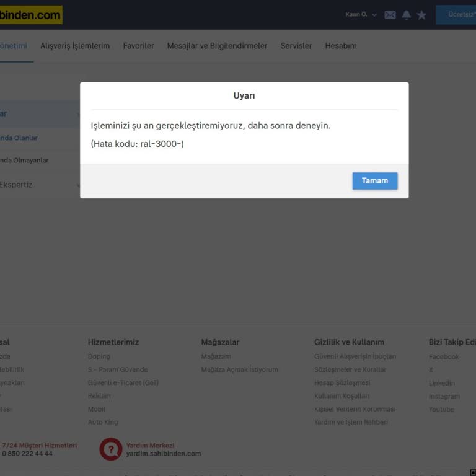Open the Mobil footer link

[x=97, y=409]
